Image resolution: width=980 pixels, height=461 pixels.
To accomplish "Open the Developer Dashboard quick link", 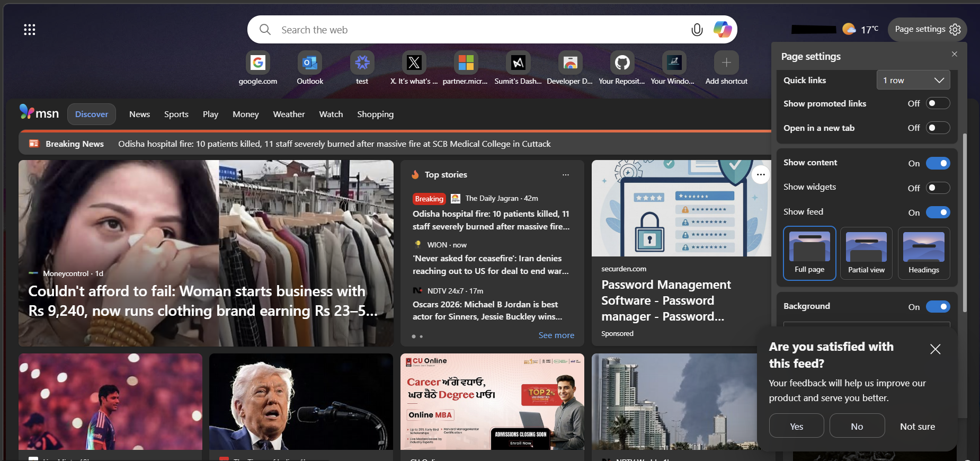I will (570, 68).
